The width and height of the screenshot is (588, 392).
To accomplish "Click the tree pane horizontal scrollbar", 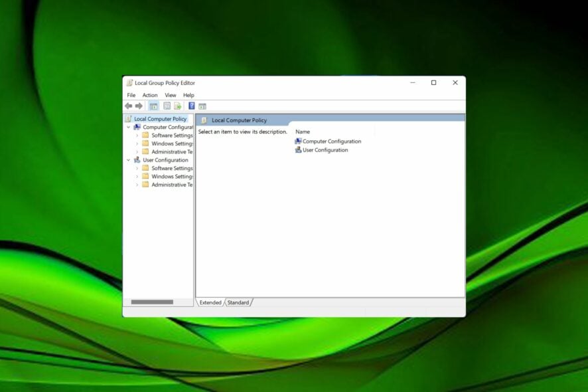I will click(x=152, y=302).
